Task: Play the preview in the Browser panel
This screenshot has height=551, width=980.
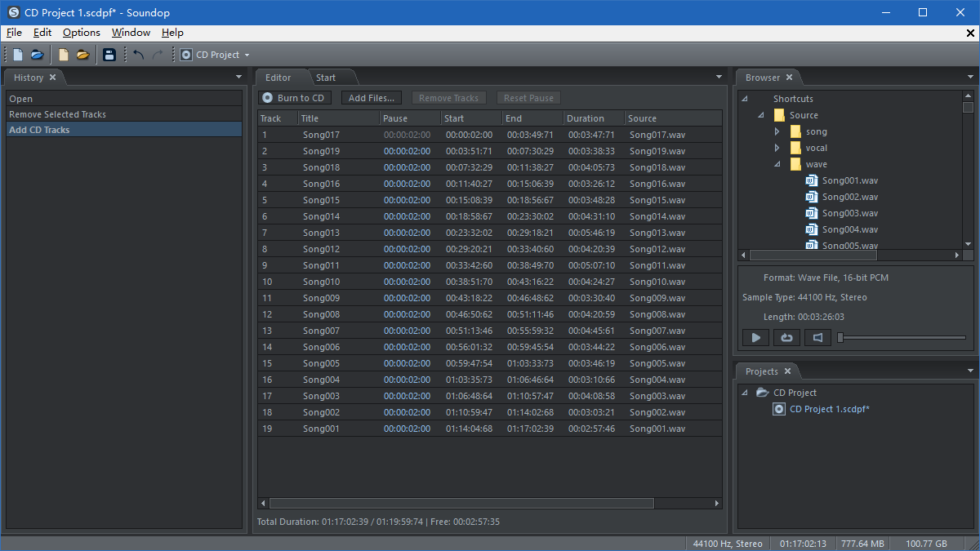Action: (755, 337)
